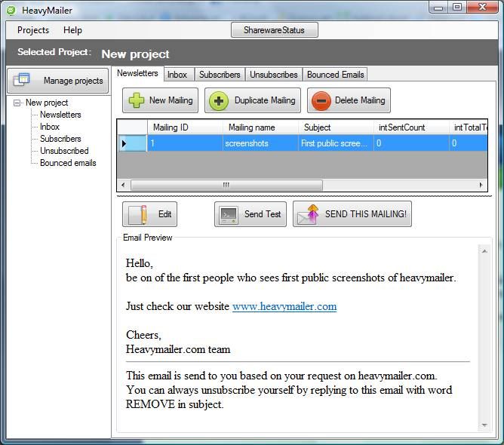Open the Projects menu

tap(33, 30)
